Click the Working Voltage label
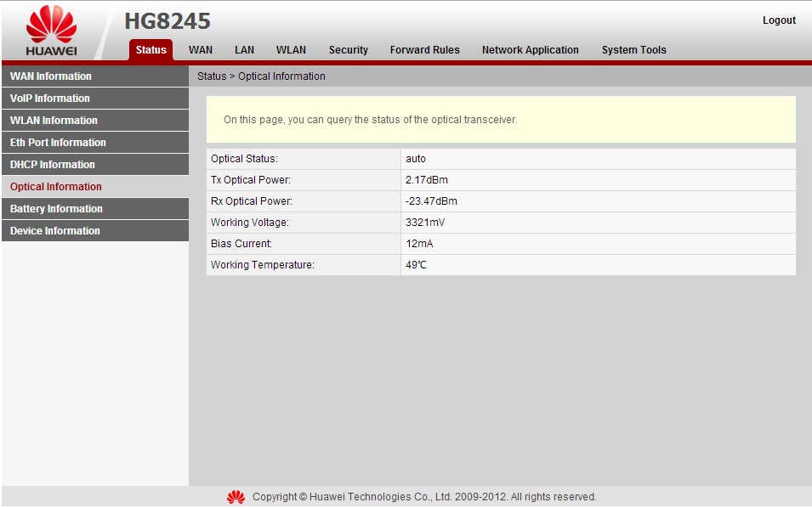 [x=250, y=223]
